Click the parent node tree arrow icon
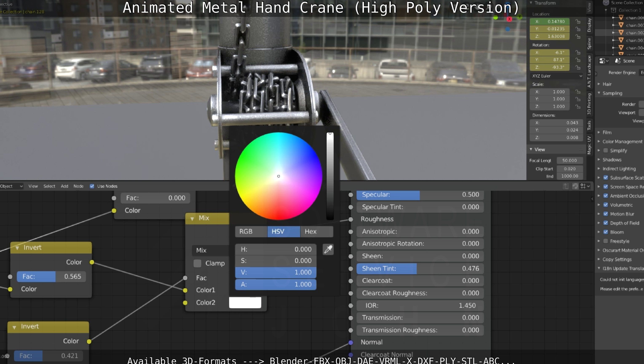 point(565,186)
